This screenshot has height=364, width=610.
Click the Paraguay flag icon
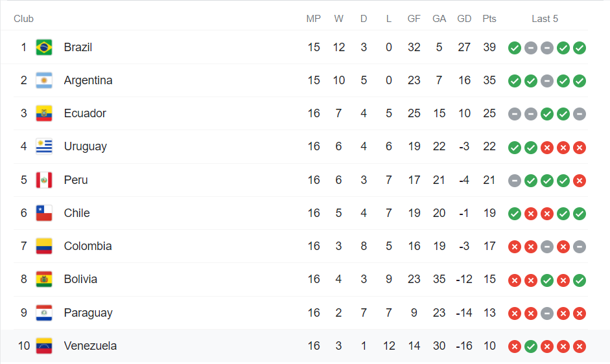[x=44, y=313]
